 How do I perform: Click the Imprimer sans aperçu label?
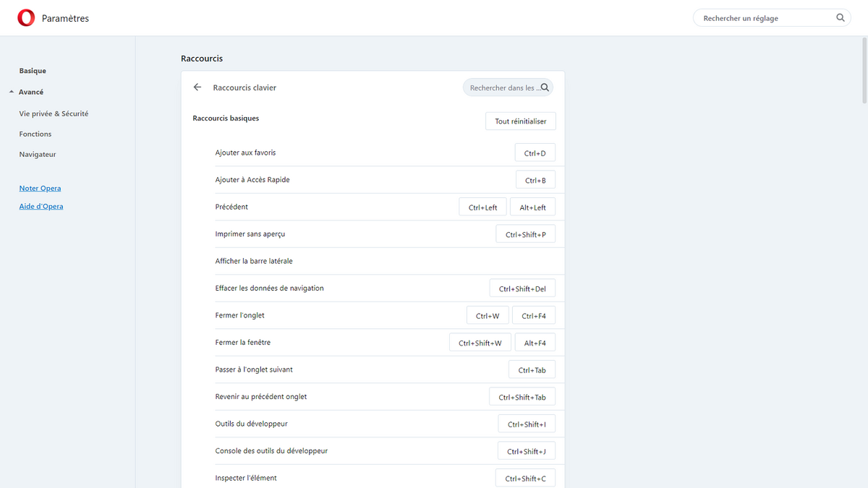coord(250,234)
